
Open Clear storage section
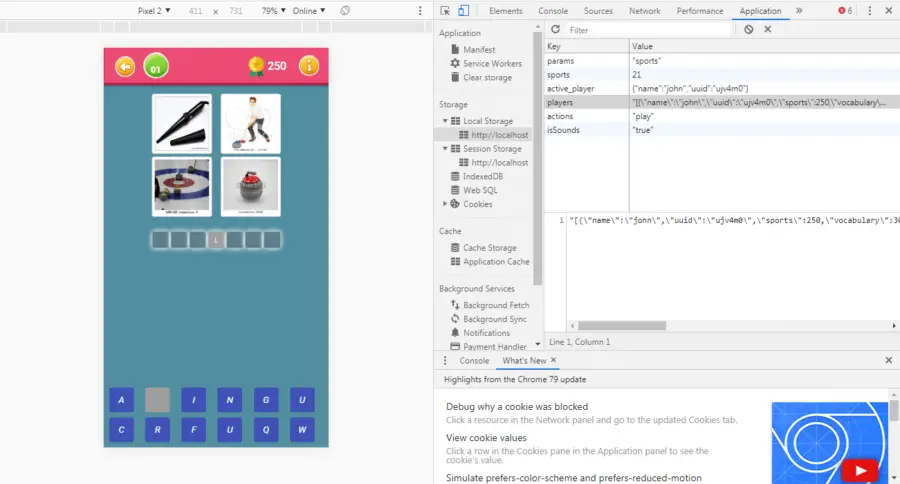[487, 77]
